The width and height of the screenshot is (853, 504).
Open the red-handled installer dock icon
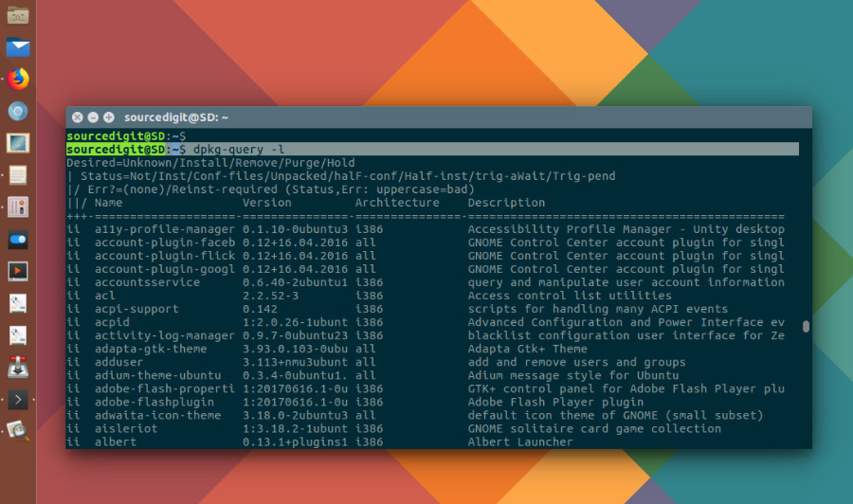click(x=18, y=368)
